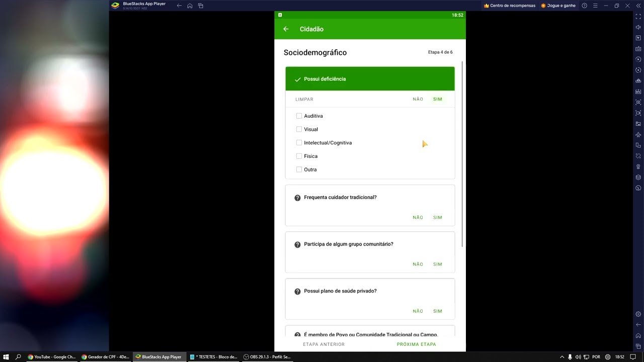Viewport: 644px width, 362px height.
Task: Click the cursor lock icon in BlueStacks sidebar
Action: [x=638, y=38]
